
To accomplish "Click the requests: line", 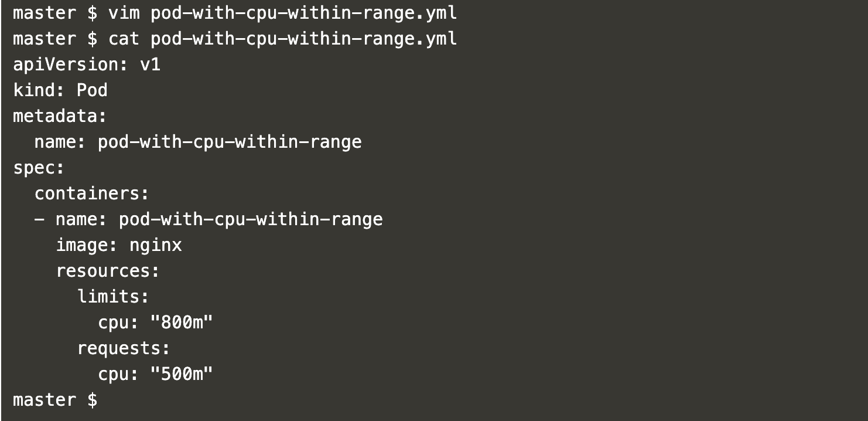I will (124, 348).
